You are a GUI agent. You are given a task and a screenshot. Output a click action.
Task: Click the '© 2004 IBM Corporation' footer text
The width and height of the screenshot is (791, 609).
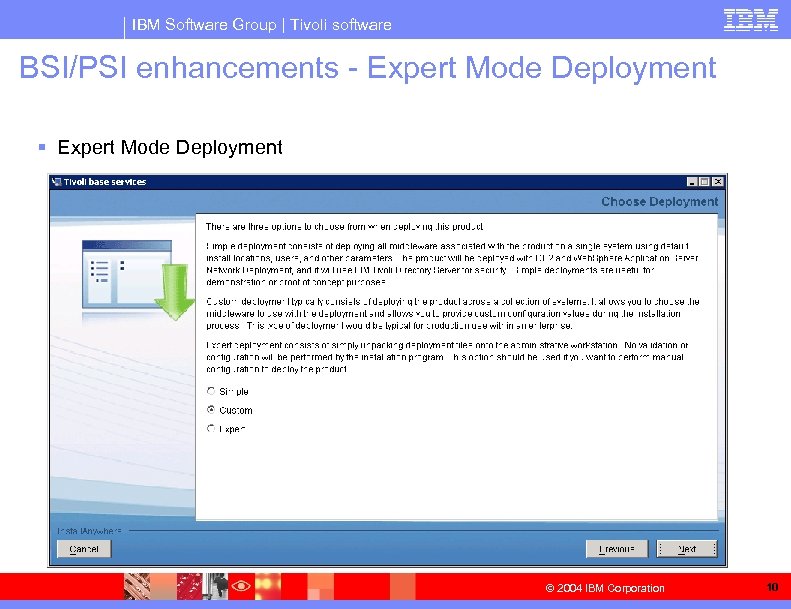(605, 588)
